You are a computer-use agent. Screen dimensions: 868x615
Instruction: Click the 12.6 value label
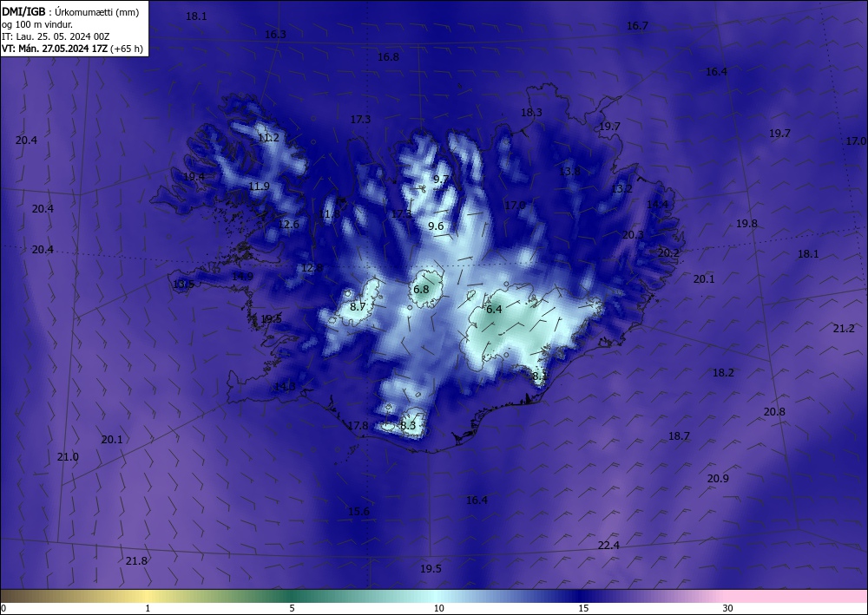(x=288, y=225)
